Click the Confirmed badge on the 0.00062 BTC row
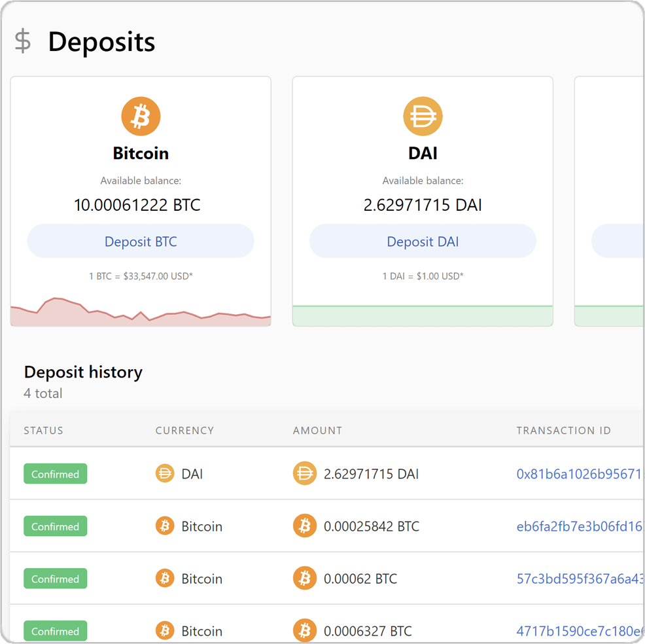This screenshot has height=644, width=645. pyautogui.click(x=55, y=578)
